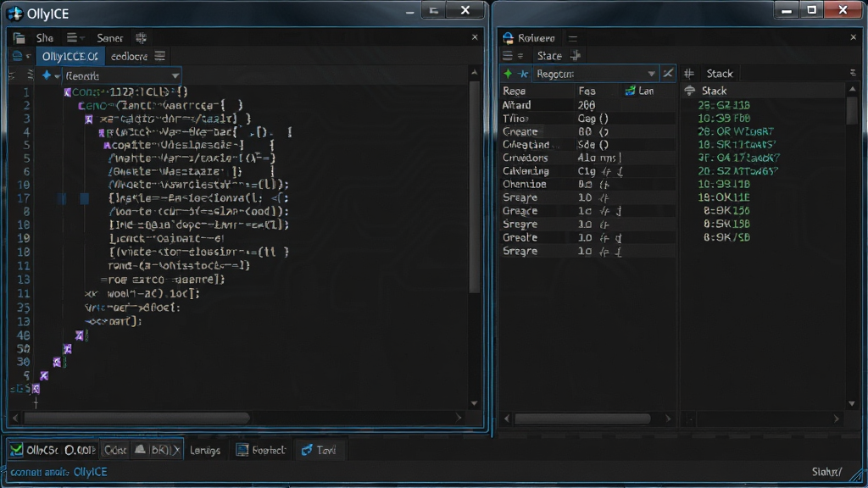Select the Calvening register row
The height and width of the screenshot is (488, 868).
[x=587, y=171]
